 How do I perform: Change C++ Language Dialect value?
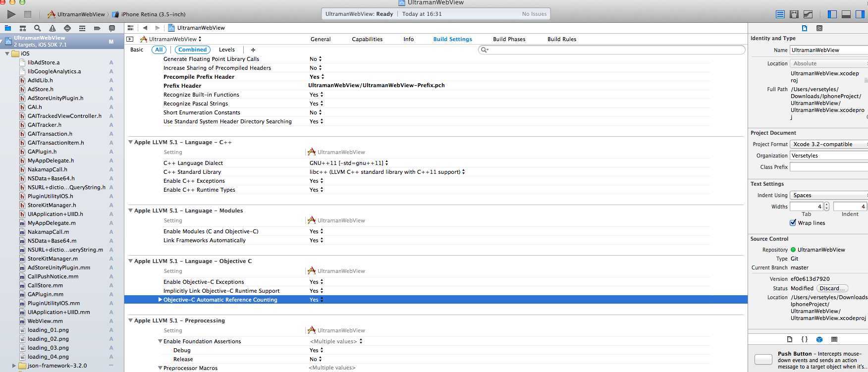point(349,163)
